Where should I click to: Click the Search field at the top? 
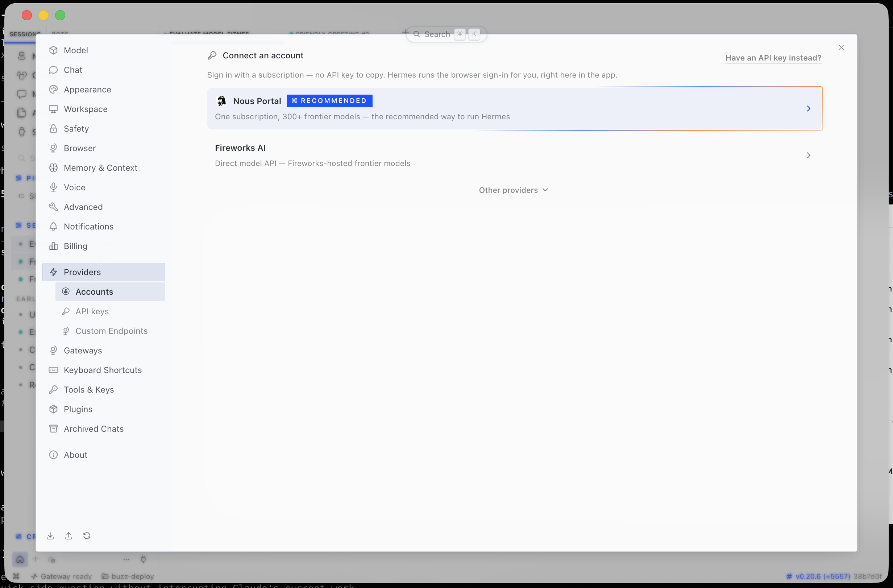[446, 34]
